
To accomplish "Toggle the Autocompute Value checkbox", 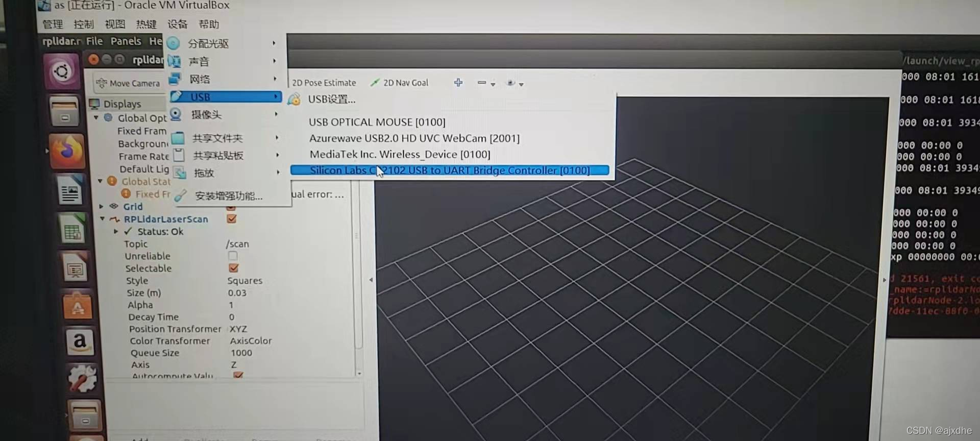I will point(238,375).
